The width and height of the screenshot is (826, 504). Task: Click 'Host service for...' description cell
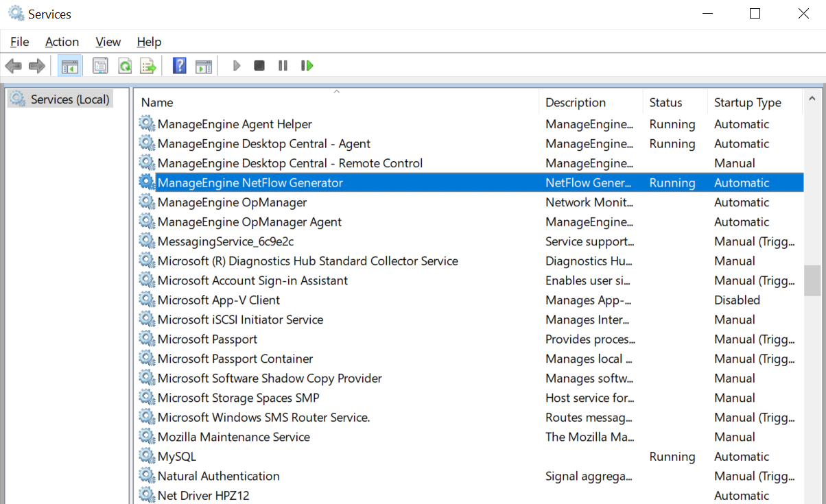click(590, 398)
